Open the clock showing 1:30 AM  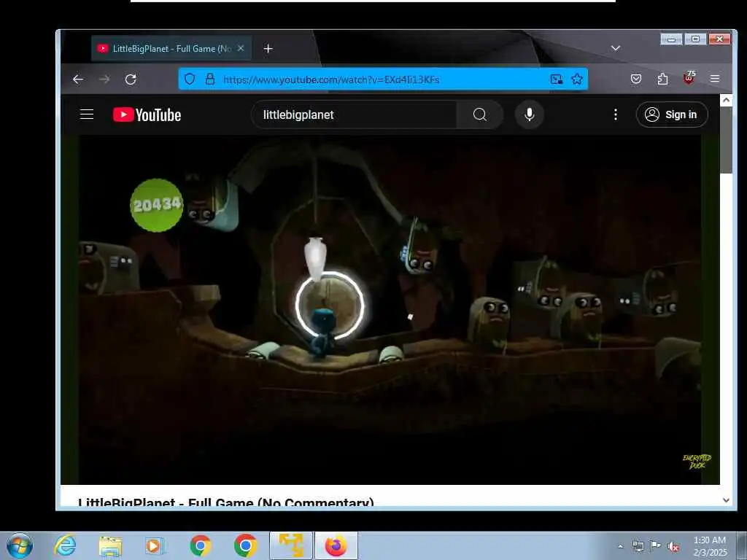[x=710, y=546]
